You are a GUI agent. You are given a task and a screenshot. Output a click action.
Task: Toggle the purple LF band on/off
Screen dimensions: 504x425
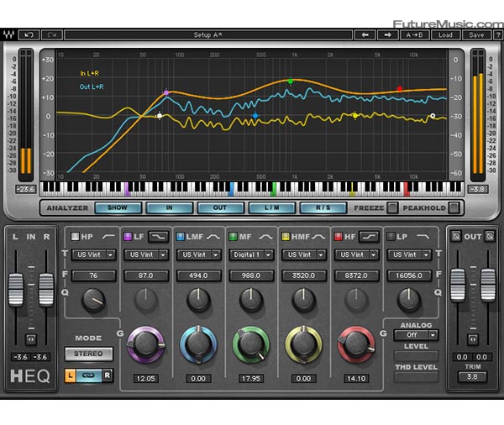coord(128,237)
